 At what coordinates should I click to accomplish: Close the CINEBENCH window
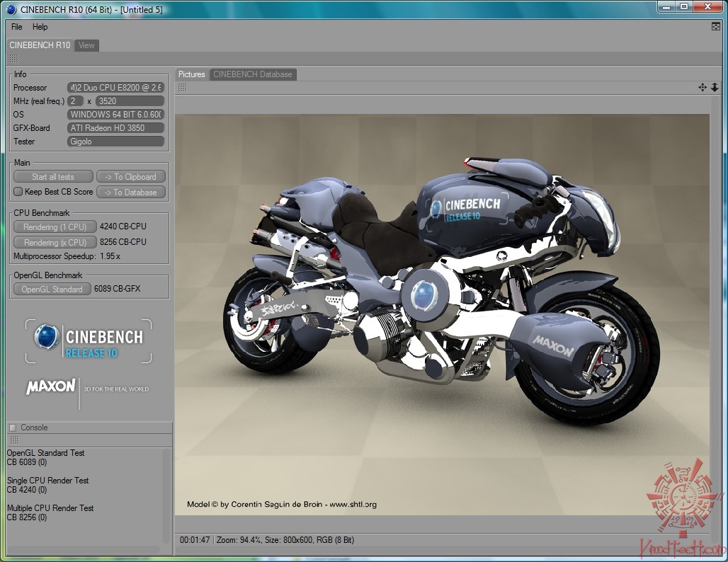(707, 6)
